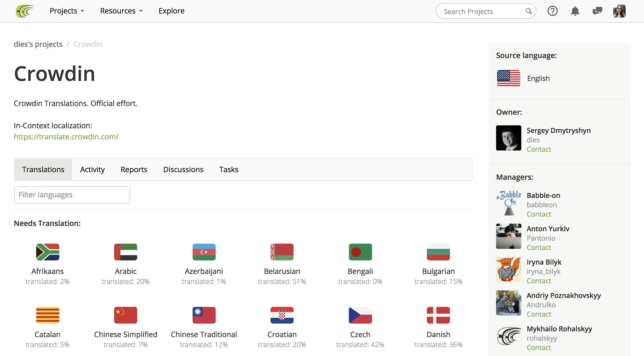Open the notifications bell icon
This screenshot has width=644, height=356.
click(x=575, y=11)
